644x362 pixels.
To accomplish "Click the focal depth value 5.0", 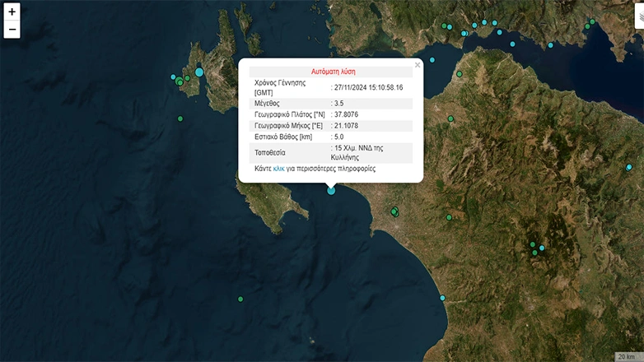I will (338, 137).
